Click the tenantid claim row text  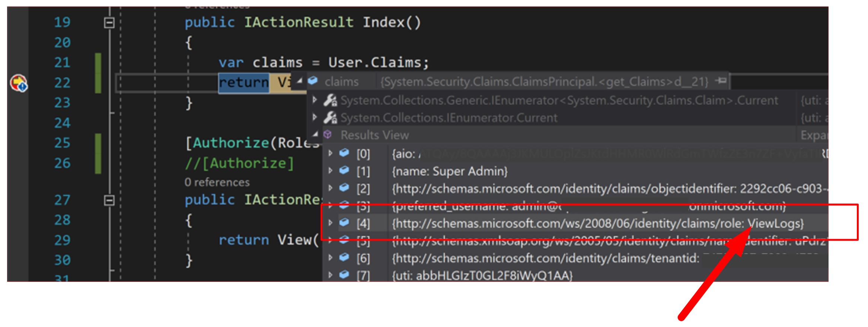pyautogui.click(x=546, y=258)
